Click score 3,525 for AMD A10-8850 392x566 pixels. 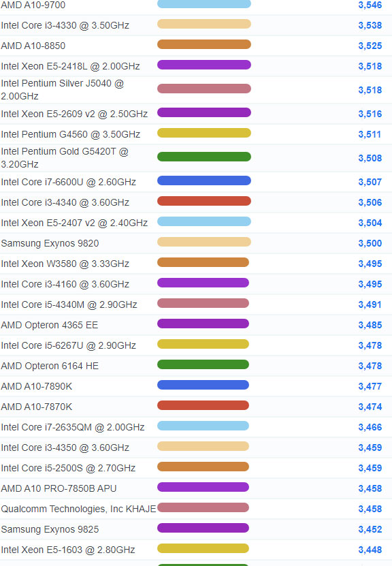[x=370, y=46]
